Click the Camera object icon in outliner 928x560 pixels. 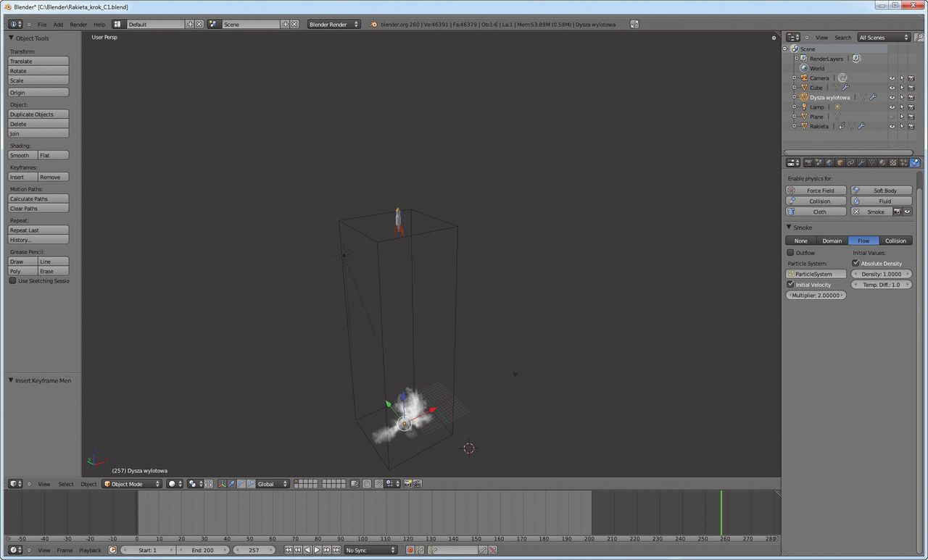pos(804,78)
